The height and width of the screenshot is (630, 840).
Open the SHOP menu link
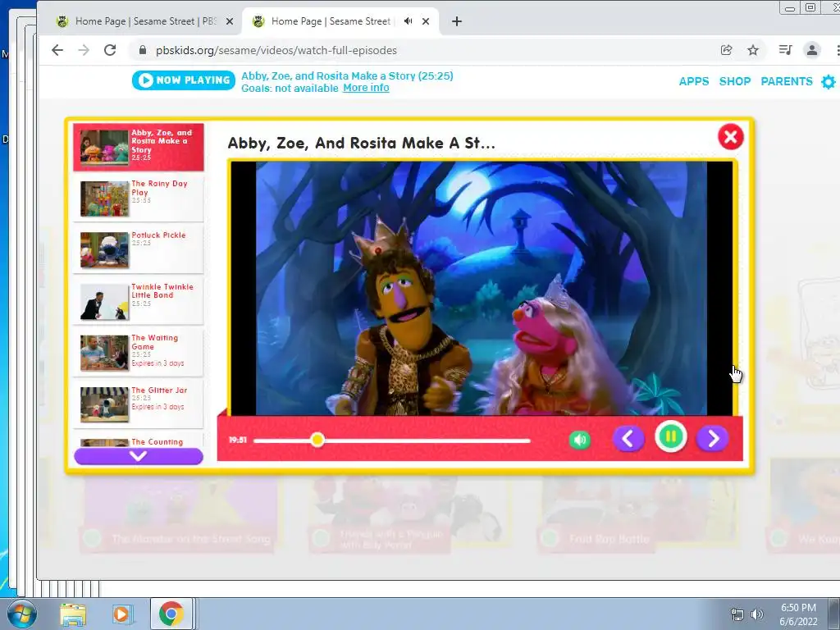(734, 81)
